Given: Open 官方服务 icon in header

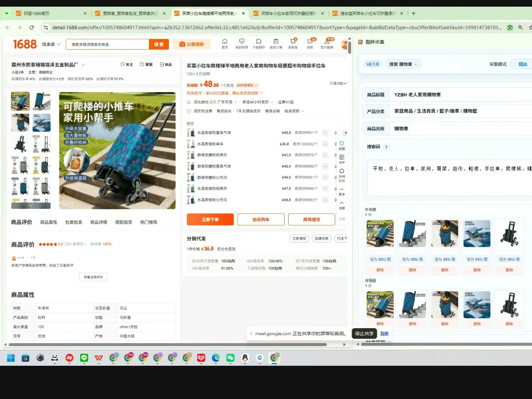Looking at the screenshot, I should (x=327, y=43).
